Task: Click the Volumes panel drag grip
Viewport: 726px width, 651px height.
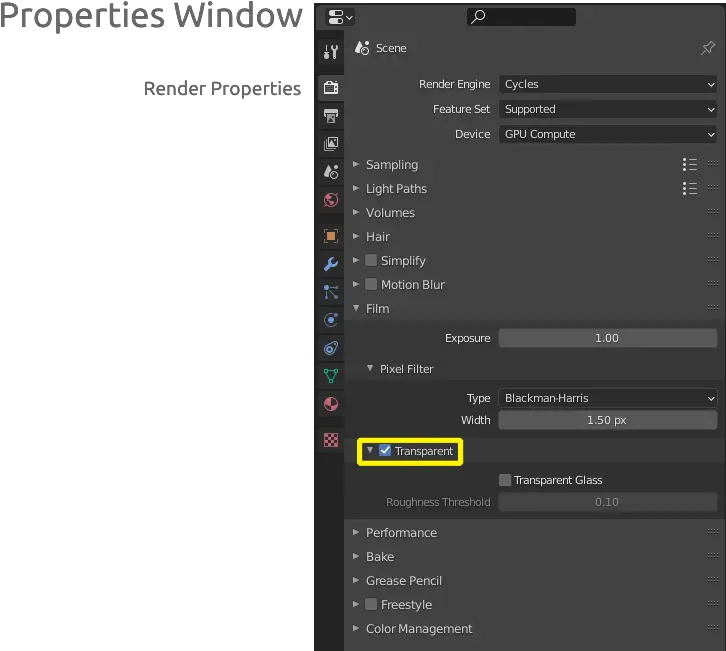Action: point(713,212)
